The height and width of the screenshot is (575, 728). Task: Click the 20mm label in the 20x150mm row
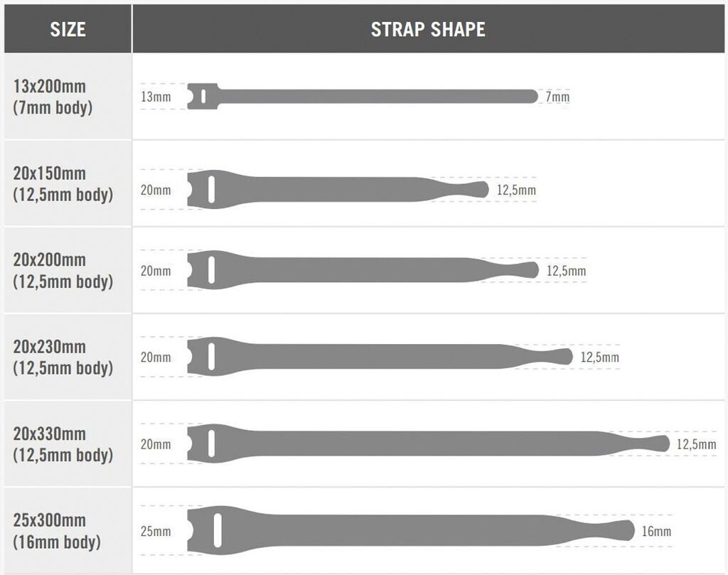point(156,190)
